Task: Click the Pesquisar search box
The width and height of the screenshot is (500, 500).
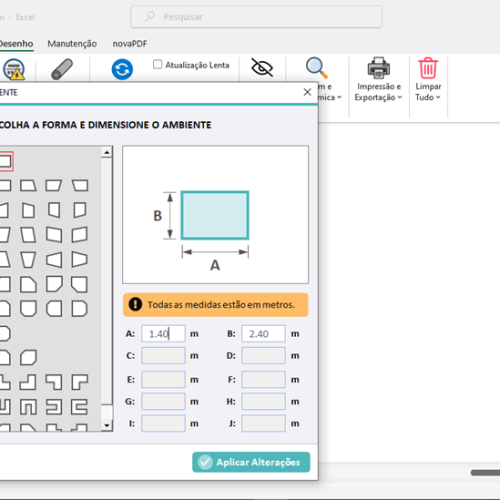Action: click(x=256, y=17)
